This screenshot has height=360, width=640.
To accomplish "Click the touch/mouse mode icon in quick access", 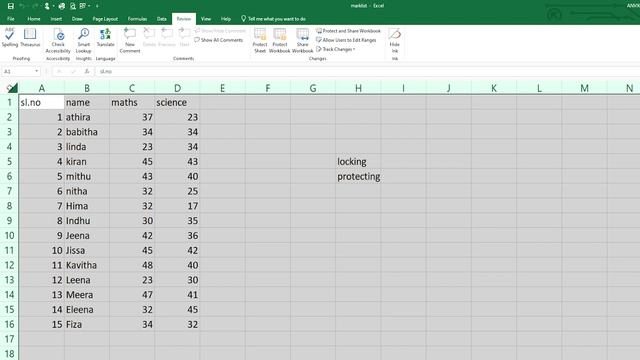I will pos(47,6).
